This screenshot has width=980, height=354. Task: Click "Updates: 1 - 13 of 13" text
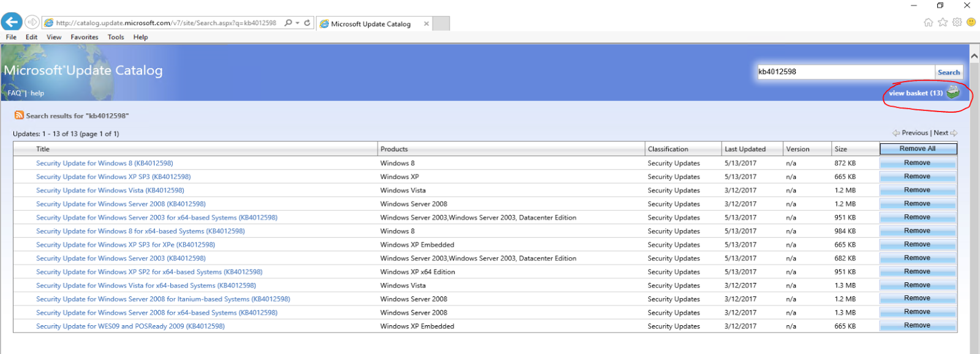click(45, 134)
